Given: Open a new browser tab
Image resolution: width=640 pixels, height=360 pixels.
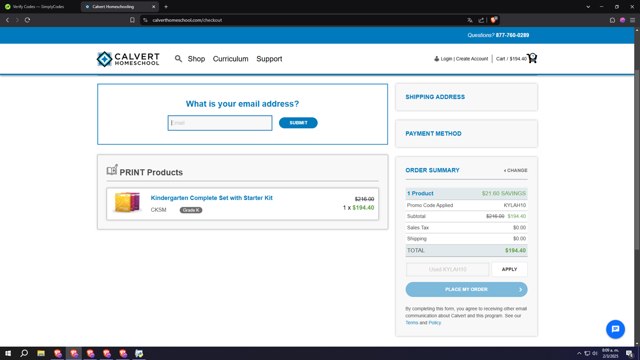Looking at the screenshot, I should 166,7.
